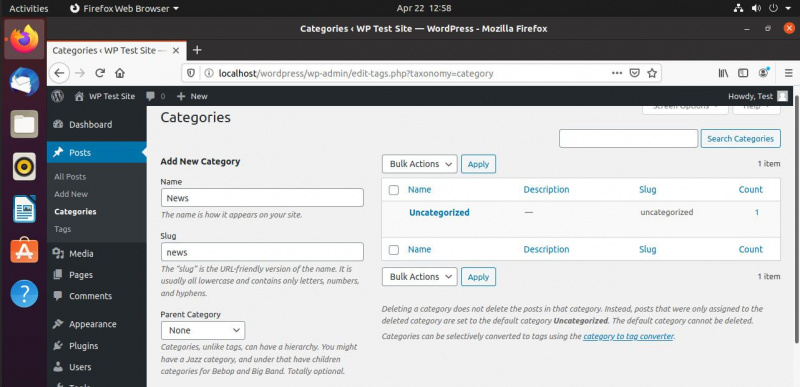Screen dimensions: 800x387
Task: Open the Activities overview
Action: pos(29,8)
